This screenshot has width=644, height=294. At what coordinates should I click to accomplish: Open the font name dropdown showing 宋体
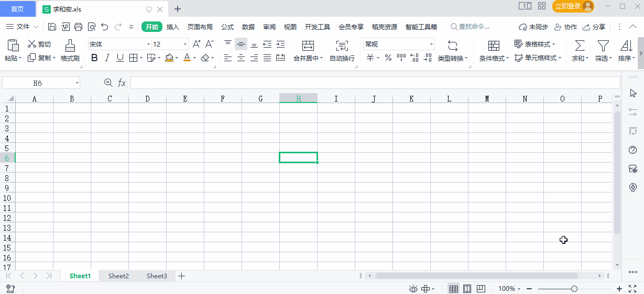[148, 44]
